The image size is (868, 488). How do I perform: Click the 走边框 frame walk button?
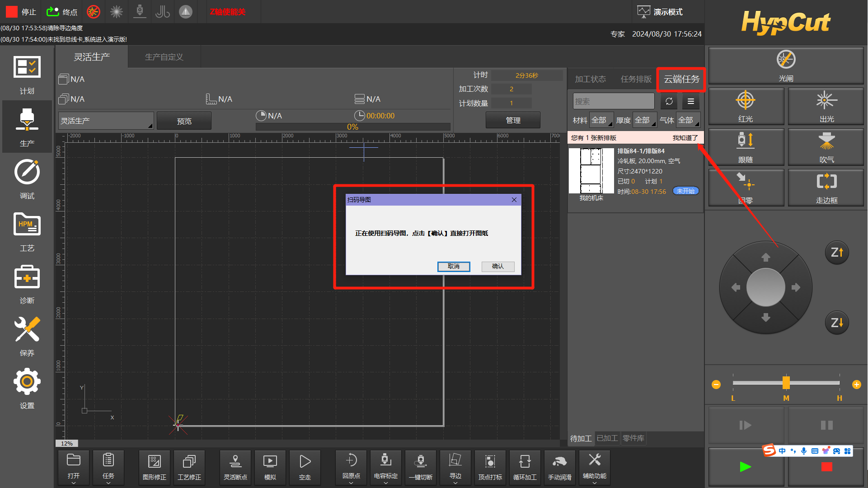[826, 188]
